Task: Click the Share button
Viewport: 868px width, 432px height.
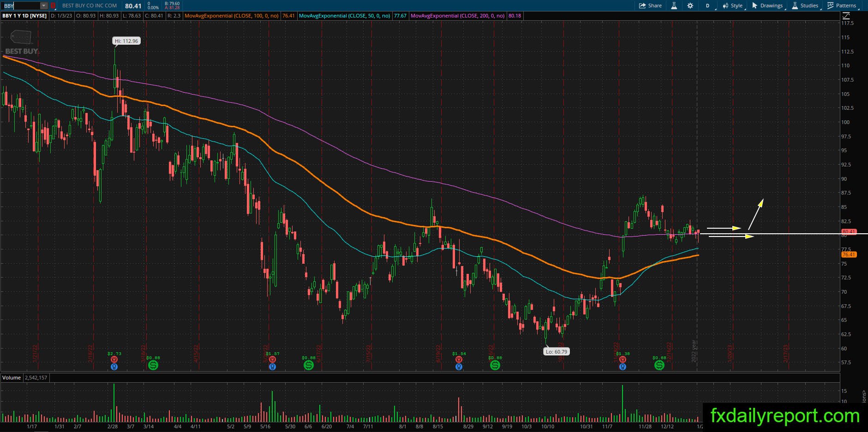Action: coord(650,6)
